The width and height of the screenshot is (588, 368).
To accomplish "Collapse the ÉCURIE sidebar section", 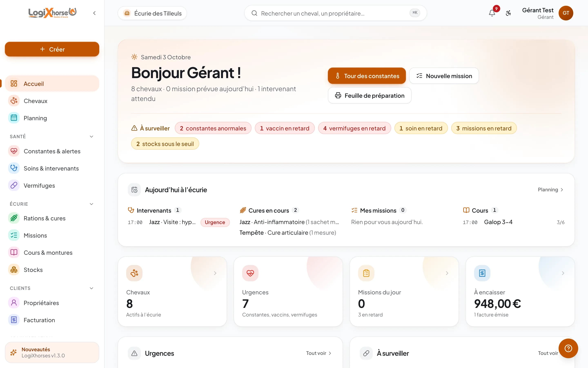I will tap(92, 204).
